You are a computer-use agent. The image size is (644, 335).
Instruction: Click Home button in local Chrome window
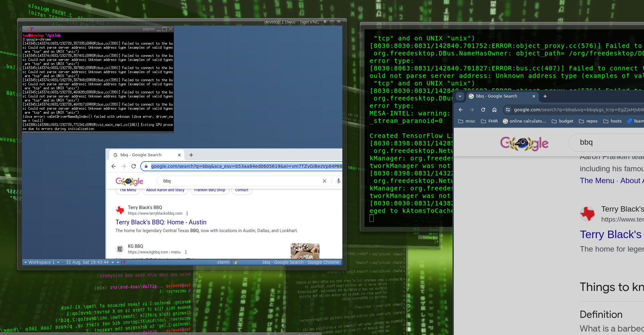pyautogui.click(x=494, y=110)
